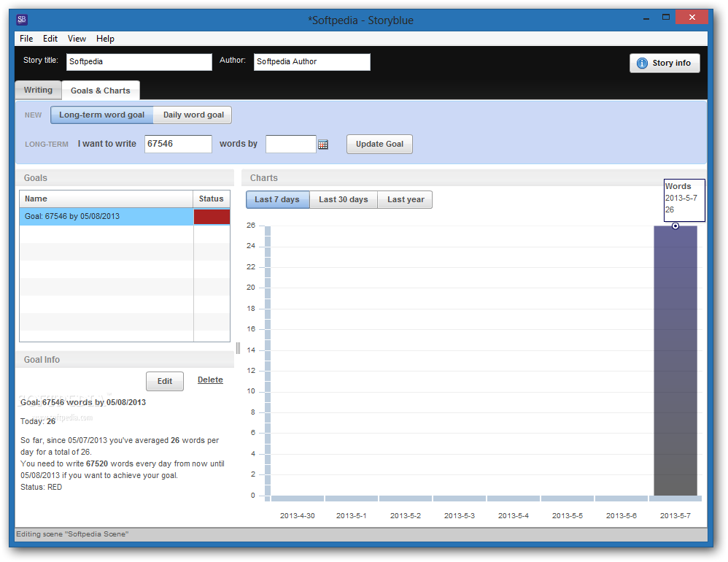The width and height of the screenshot is (728, 562).
Task: Click the red status swatch of the goal
Action: click(212, 217)
